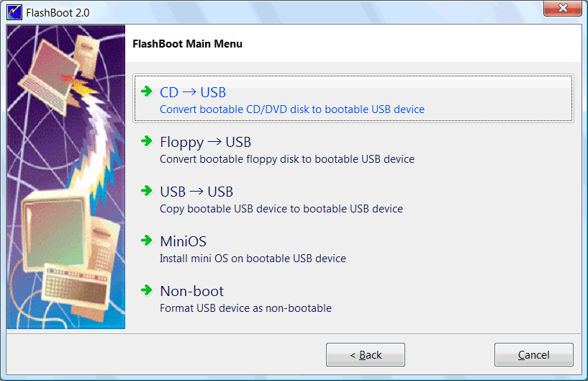Click the green arrow beside CD → USB

[147, 91]
